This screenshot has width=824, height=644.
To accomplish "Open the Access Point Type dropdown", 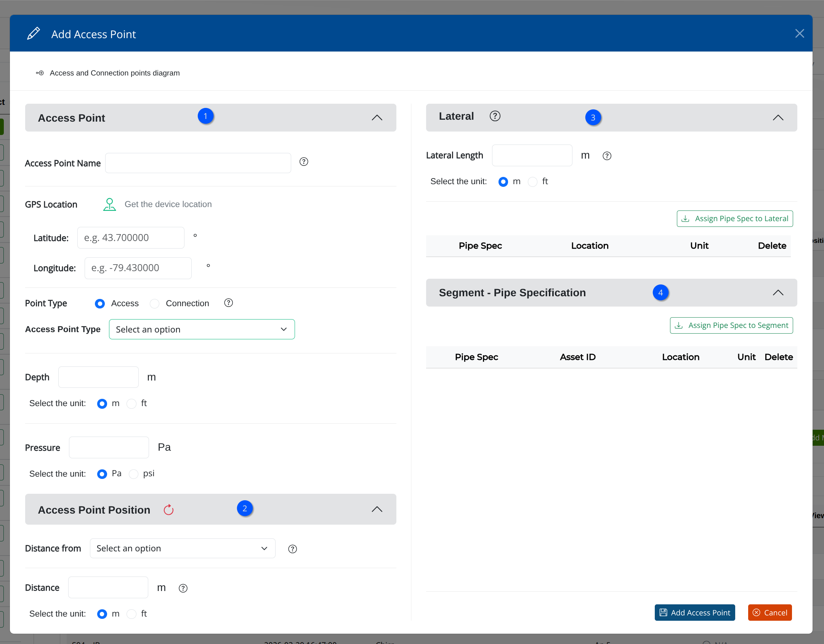I will [x=202, y=329].
